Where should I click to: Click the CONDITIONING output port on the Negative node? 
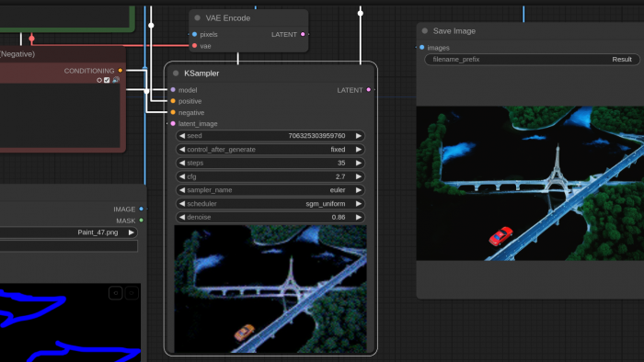(x=121, y=71)
